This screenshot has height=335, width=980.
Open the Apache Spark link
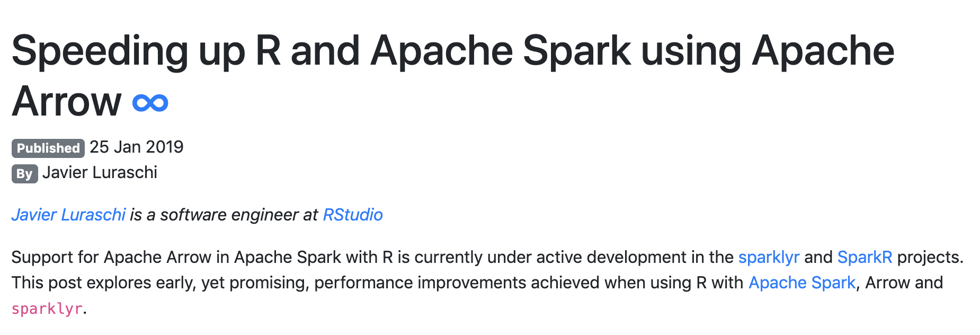coord(802,283)
